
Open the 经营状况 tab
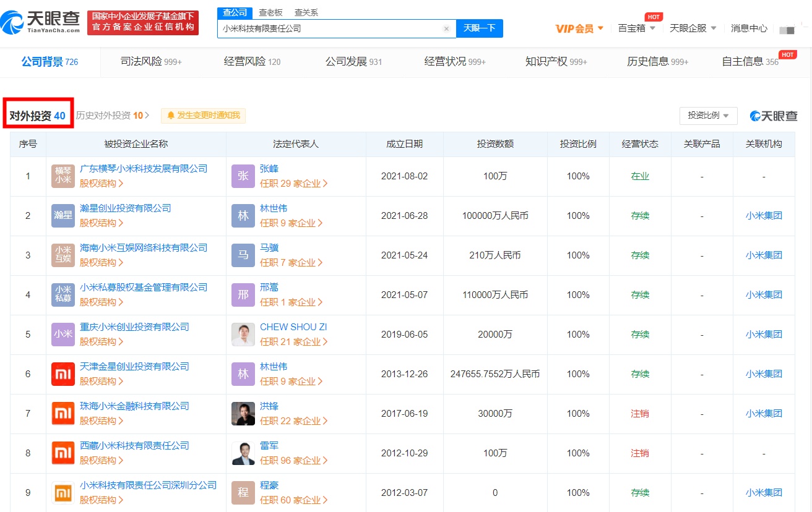click(455, 62)
